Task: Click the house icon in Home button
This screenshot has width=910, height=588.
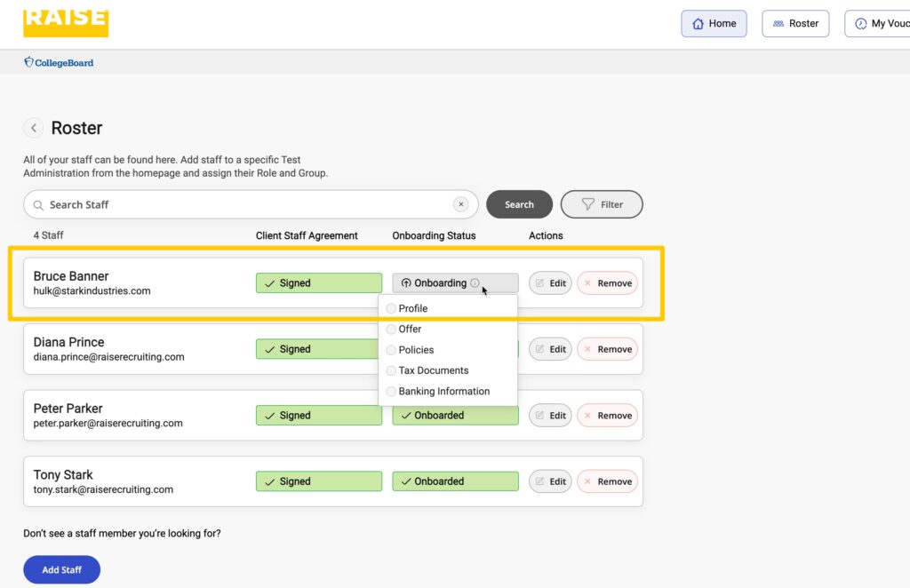Action: [698, 24]
